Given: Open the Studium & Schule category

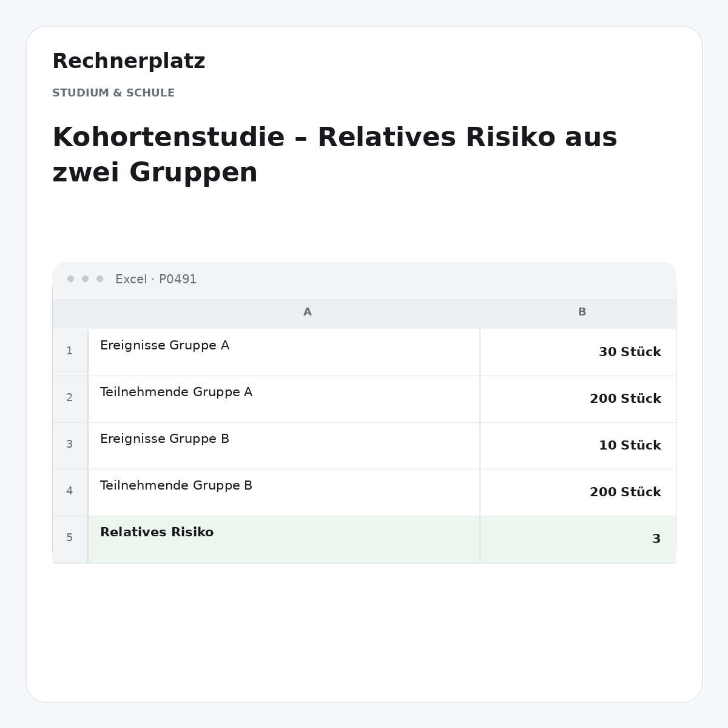Looking at the screenshot, I should point(113,93).
